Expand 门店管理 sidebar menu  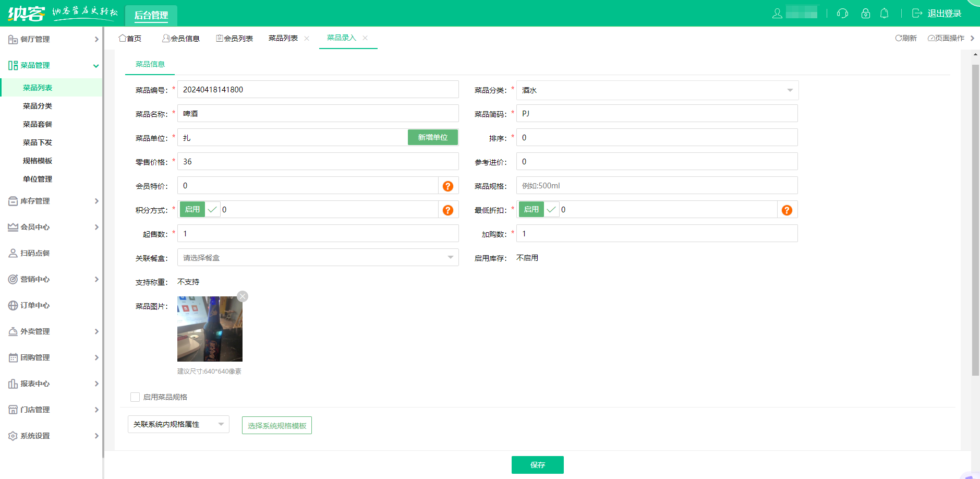pyautogui.click(x=51, y=410)
